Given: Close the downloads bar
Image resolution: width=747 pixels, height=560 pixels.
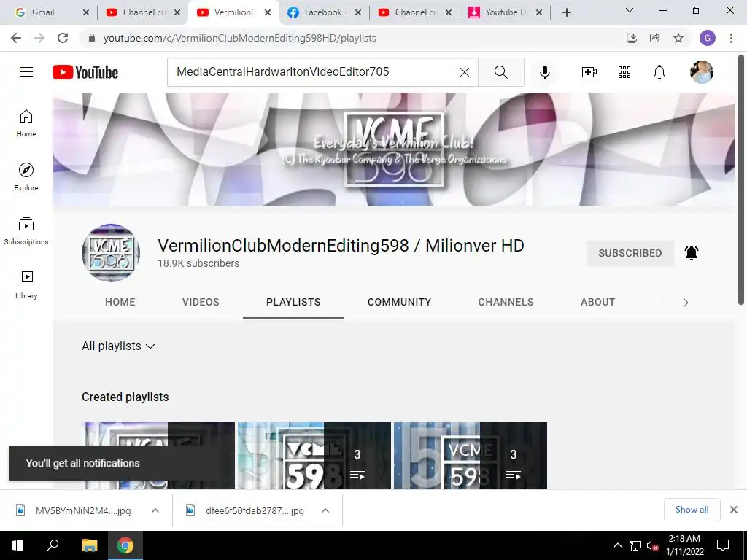Looking at the screenshot, I should [734, 510].
